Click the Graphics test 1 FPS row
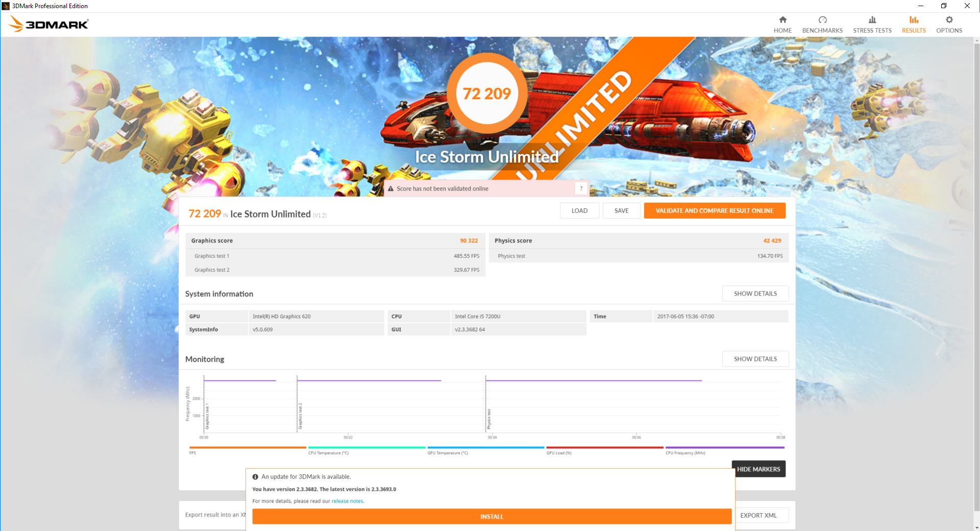 click(336, 256)
